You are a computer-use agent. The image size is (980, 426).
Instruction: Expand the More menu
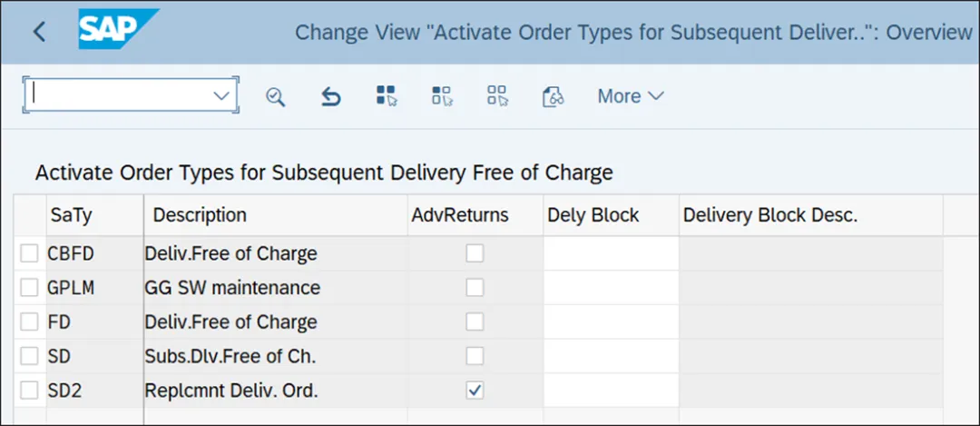coord(631,96)
